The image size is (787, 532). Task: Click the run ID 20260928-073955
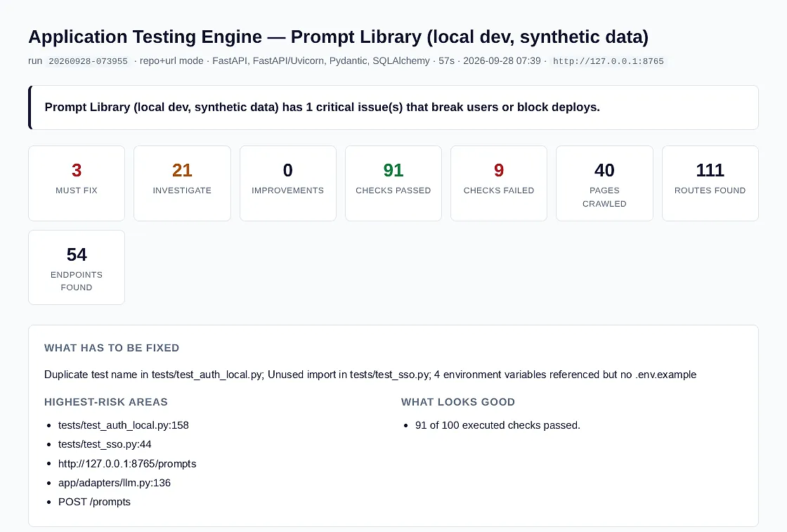click(x=88, y=61)
